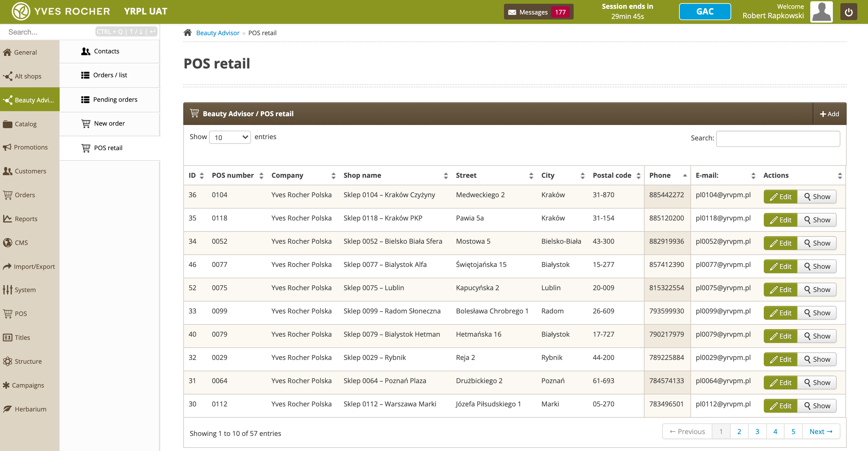Open the Messages 177 inbox
Viewport: 868px width, 451px height.
[x=538, y=12]
